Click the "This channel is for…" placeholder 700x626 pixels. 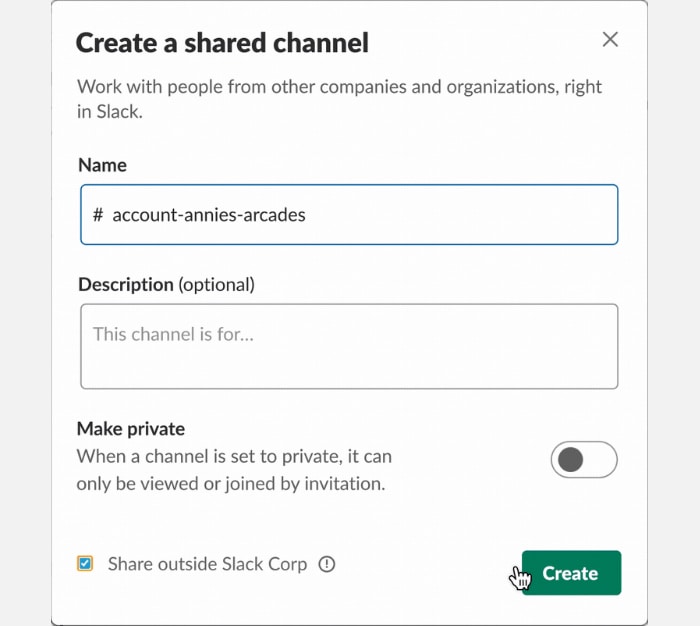point(173,334)
